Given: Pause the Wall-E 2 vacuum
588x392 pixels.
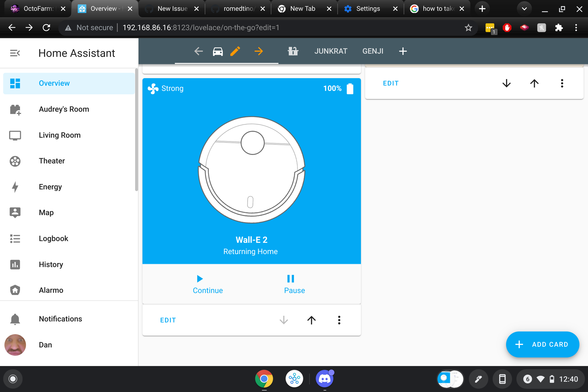Looking at the screenshot, I should 294,284.
